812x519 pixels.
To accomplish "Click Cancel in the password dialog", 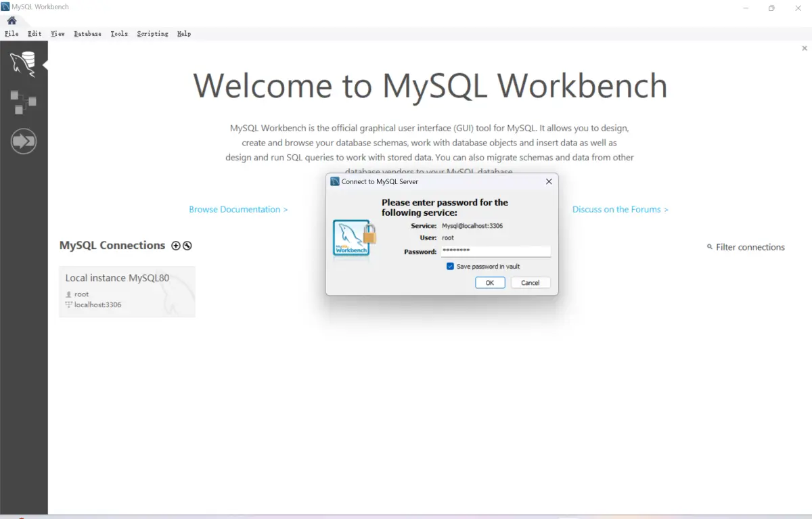I will [531, 283].
